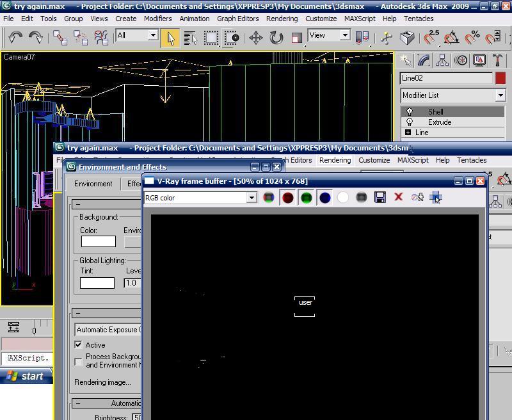Screen dimensions: 512x420
Task: Toggle the Percent Snap icon
Action: point(472,38)
